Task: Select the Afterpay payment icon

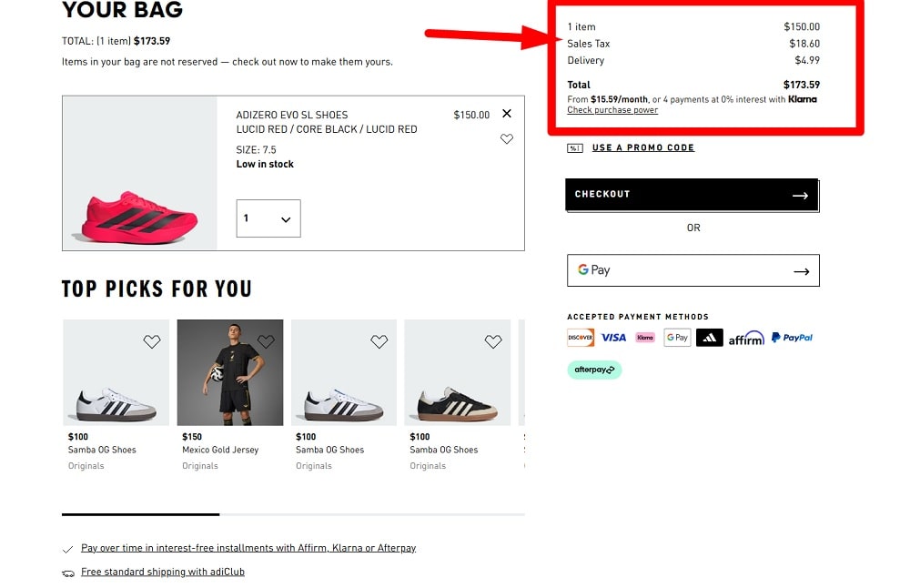Action: point(594,370)
